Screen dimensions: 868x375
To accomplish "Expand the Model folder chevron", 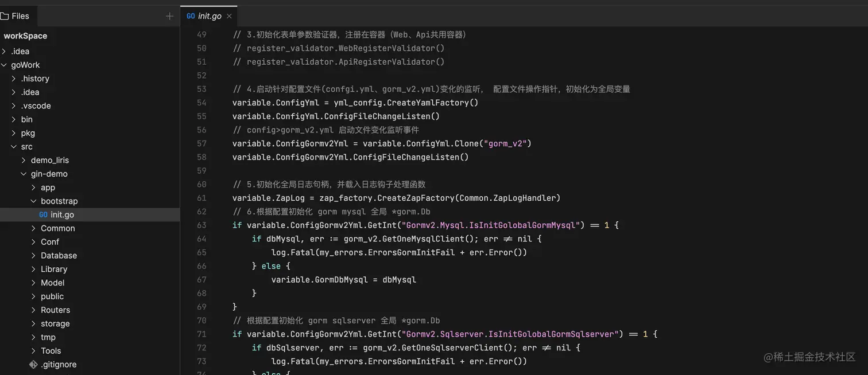I will click(x=33, y=283).
